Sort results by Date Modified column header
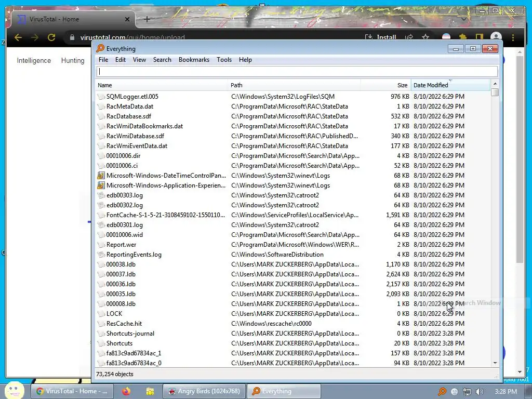This screenshot has width=532, height=399. 450,85
